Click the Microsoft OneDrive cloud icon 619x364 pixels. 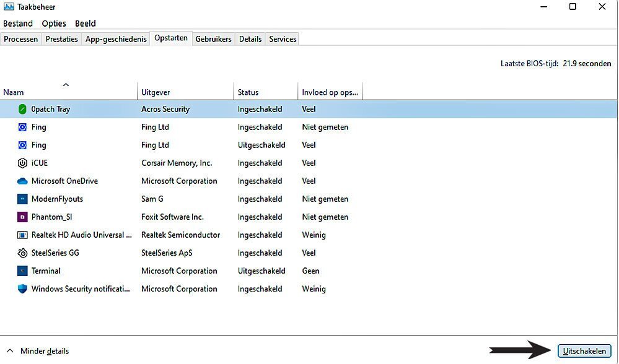[22, 181]
